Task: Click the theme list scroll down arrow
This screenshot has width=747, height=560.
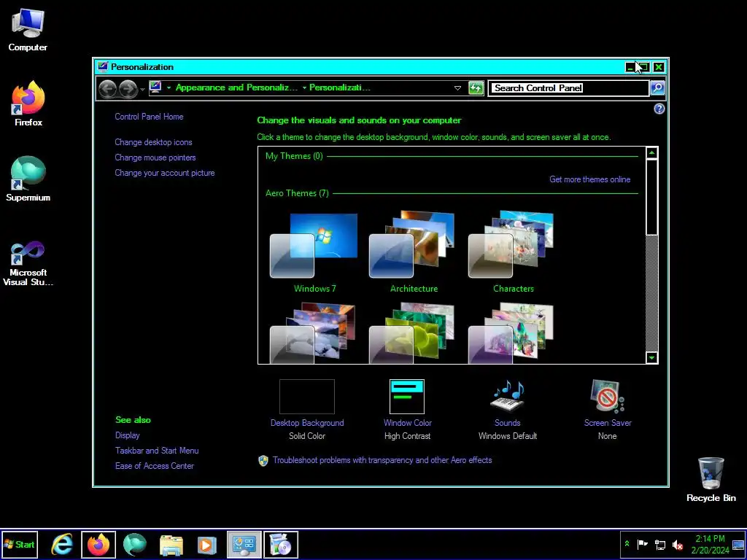Action: (651, 357)
